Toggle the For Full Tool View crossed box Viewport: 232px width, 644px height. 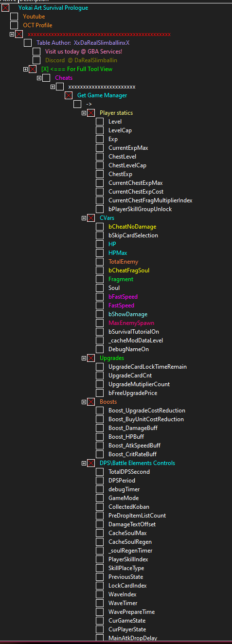tap(33, 69)
